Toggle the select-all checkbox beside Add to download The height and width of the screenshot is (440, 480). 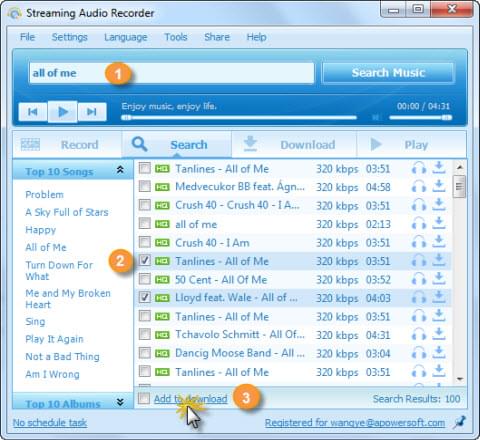coord(144,398)
